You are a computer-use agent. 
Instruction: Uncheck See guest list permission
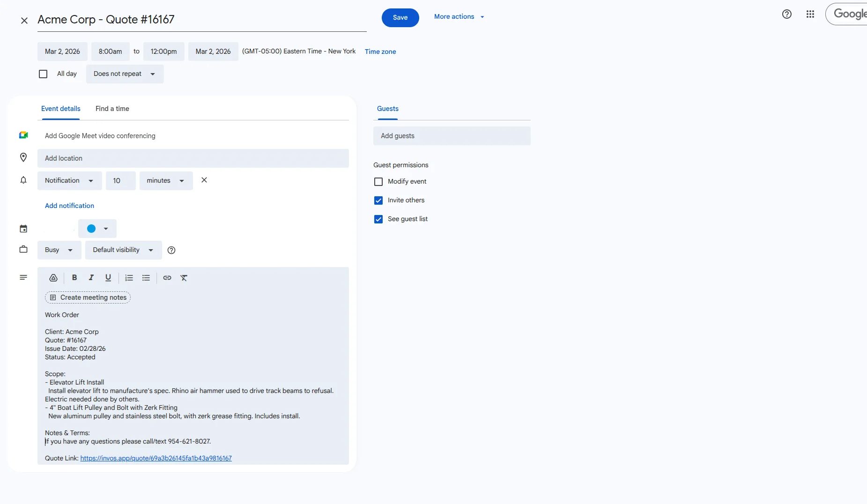(378, 219)
